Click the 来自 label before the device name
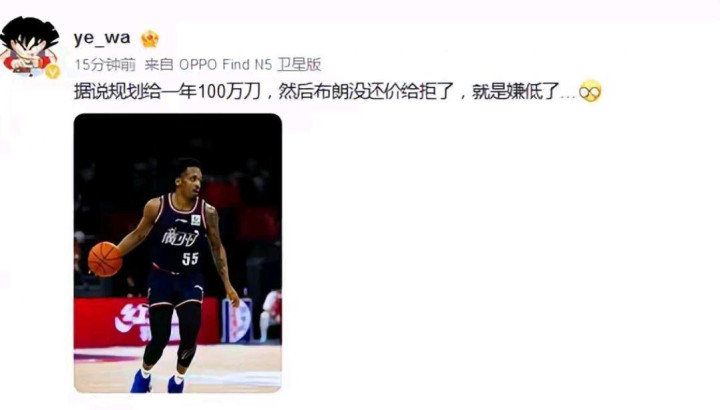 (159, 65)
